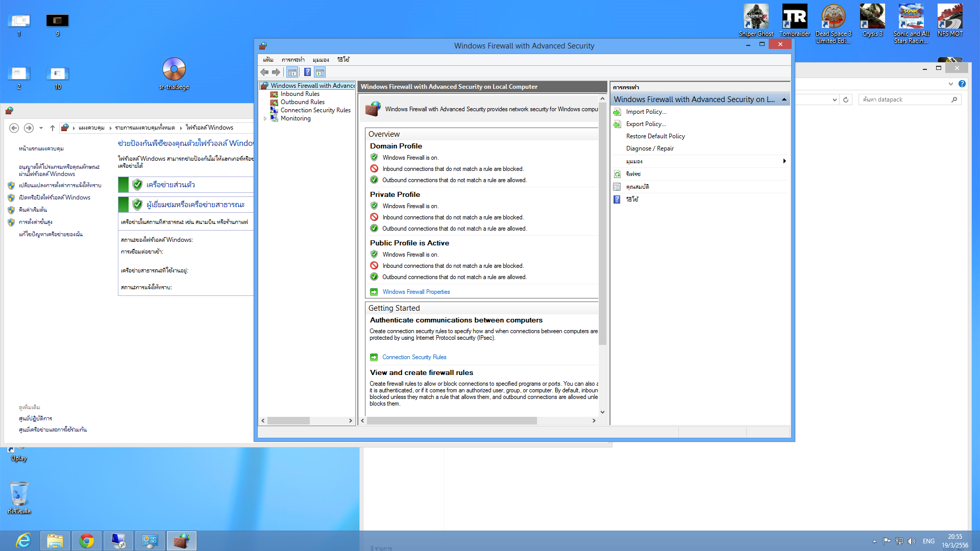Expand the View (มุมมอง) submenu arrow in the actions pane

click(784, 161)
